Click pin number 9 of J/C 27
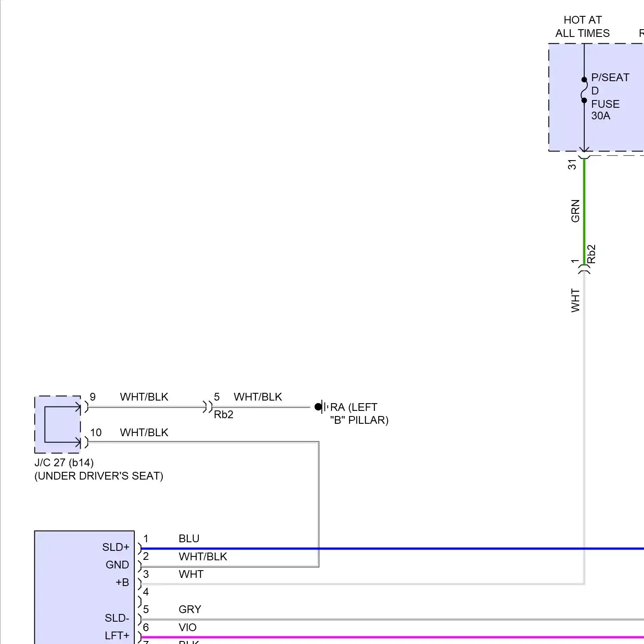 click(x=93, y=397)
